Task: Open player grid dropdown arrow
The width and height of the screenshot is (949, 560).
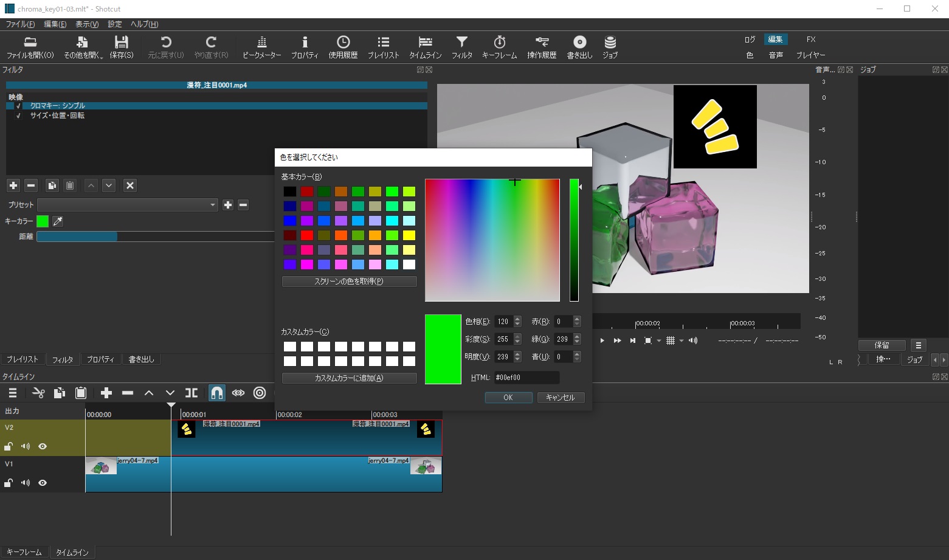Action: pyautogui.click(x=682, y=340)
